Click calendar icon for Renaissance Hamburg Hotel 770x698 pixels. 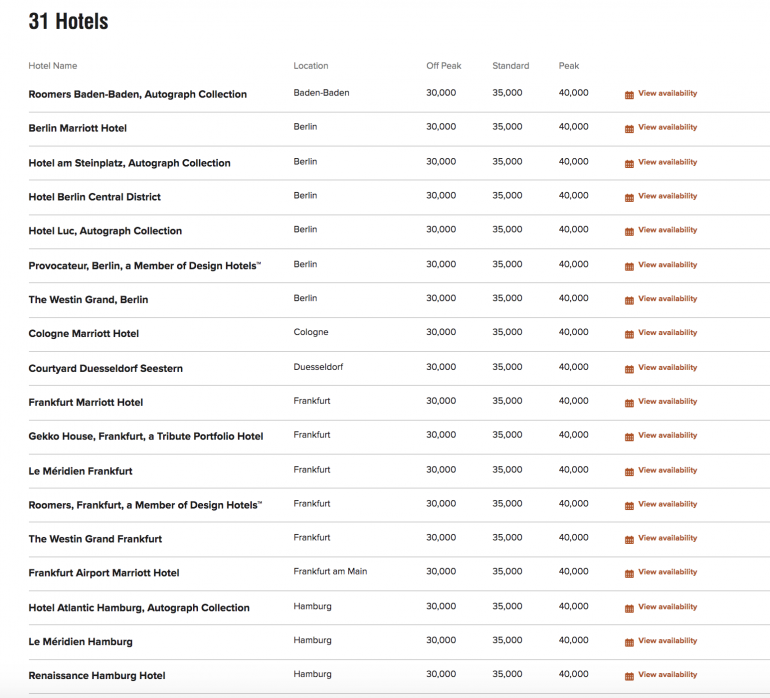pos(629,676)
